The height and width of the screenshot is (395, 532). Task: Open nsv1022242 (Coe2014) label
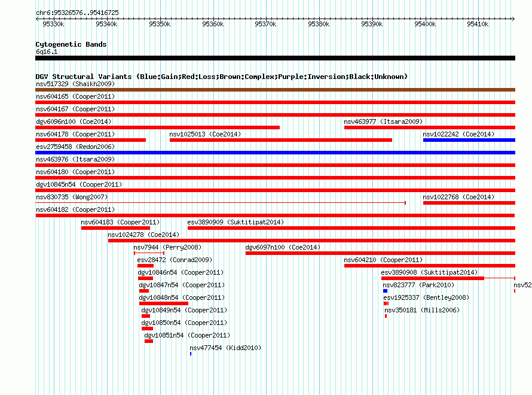pos(458,134)
